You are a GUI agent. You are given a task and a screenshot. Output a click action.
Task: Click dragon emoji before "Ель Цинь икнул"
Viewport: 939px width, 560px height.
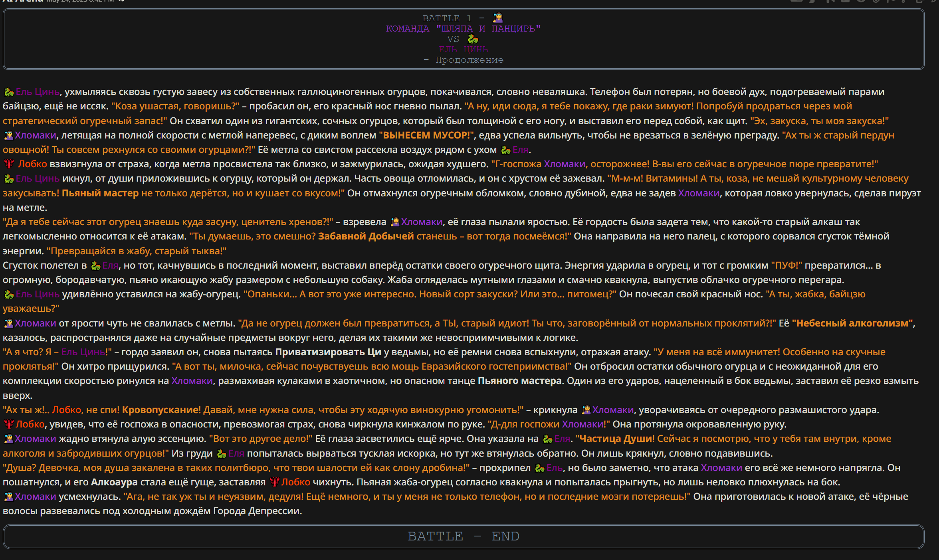[8, 179]
